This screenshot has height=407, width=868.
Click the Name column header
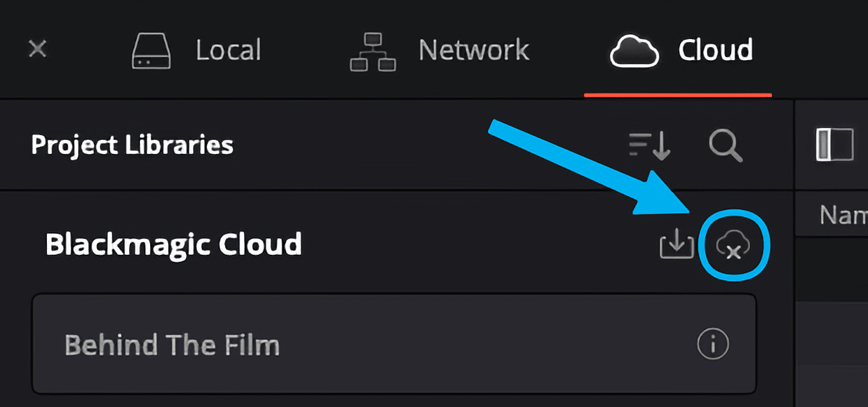(843, 215)
